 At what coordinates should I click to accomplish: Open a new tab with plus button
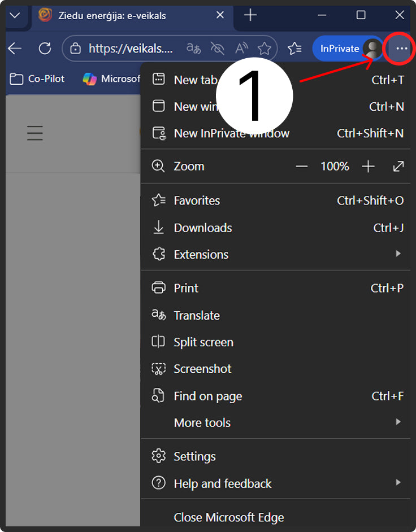[250, 15]
